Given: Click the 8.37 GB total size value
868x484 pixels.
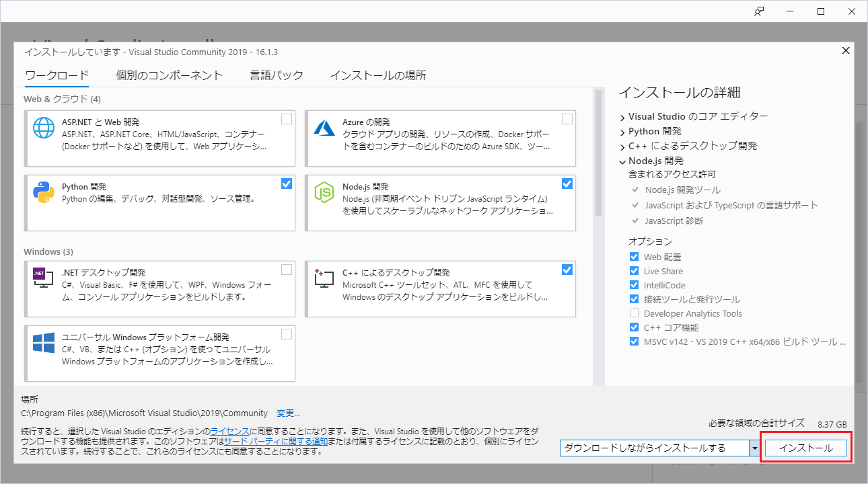Looking at the screenshot, I should [832, 425].
